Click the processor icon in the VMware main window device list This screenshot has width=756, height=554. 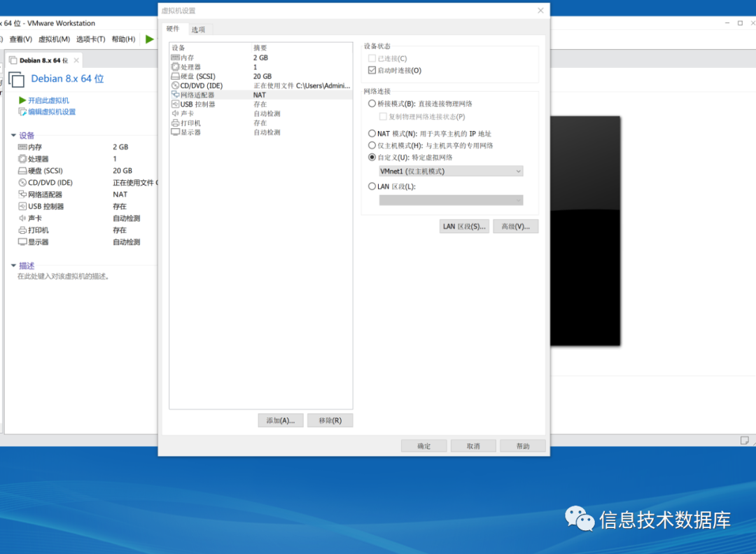22,159
